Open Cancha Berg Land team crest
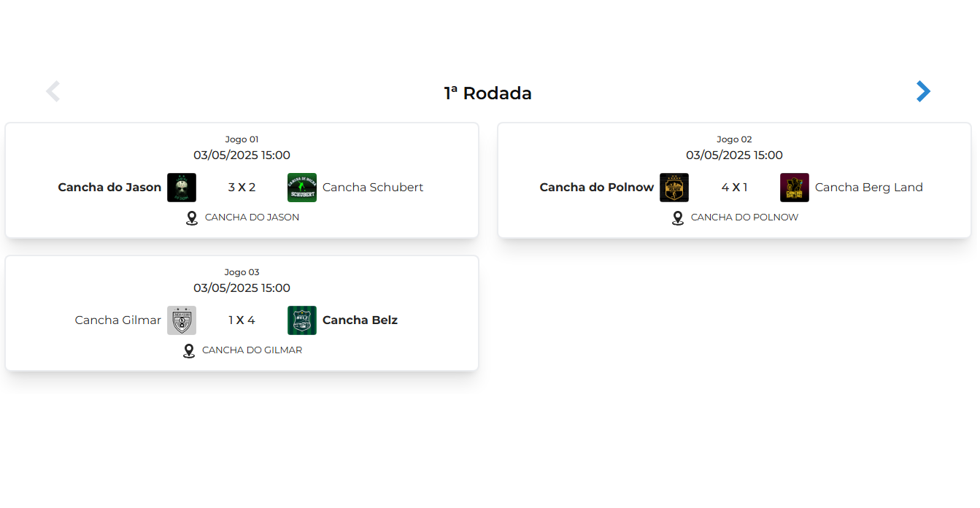The height and width of the screenshot is (508, 980). (x=795, y=188)
